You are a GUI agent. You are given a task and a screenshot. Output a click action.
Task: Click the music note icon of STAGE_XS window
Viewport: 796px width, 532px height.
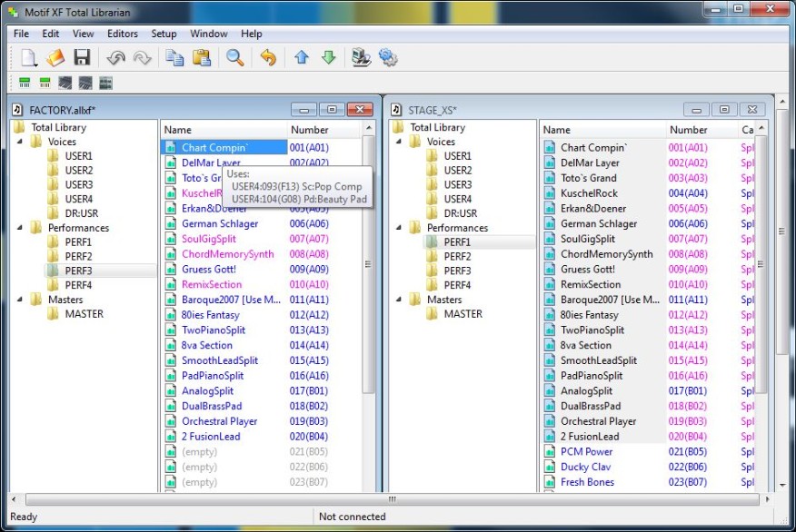point(396,110)
